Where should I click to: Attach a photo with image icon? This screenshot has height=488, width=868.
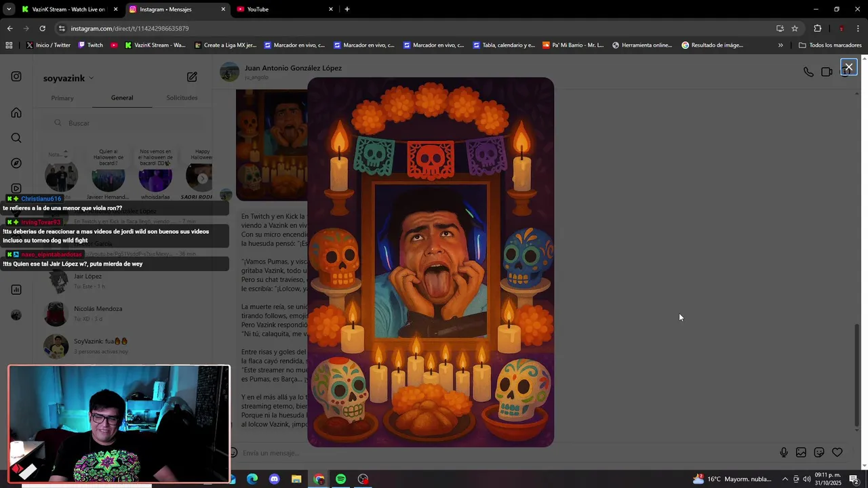point(801,453)
